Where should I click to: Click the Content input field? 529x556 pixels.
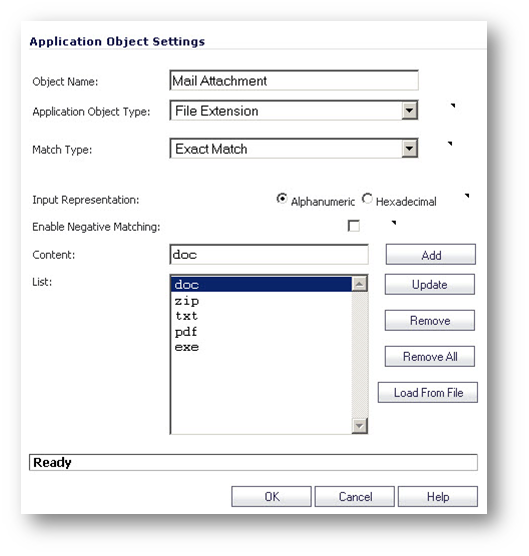click(269, 254)
